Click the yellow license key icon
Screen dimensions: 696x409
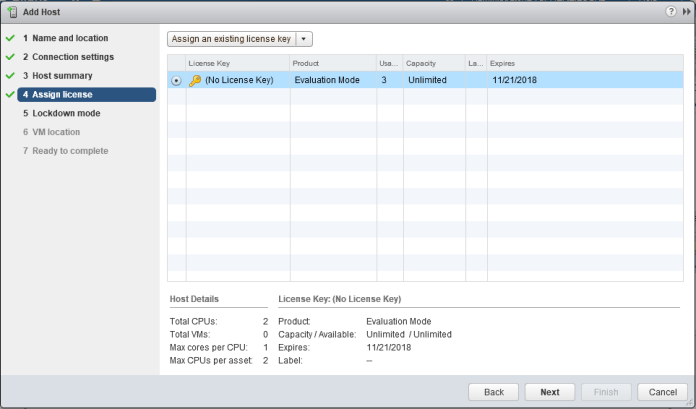pyautogui.click(x=195, y=81)
